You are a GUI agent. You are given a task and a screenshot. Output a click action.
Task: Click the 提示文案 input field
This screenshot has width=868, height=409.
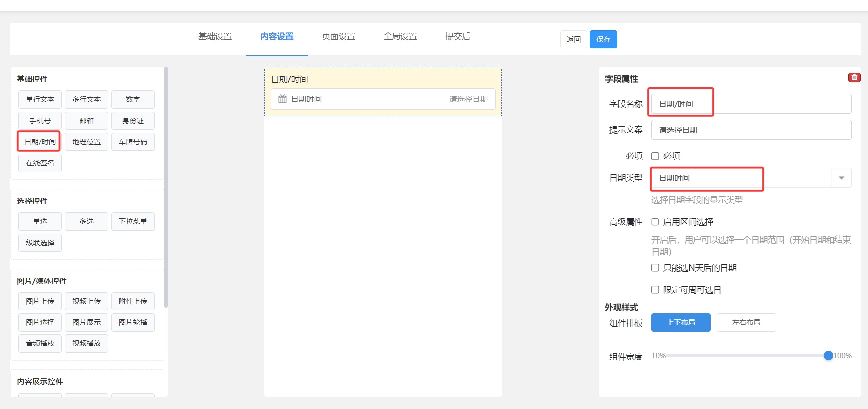point(751,130)
